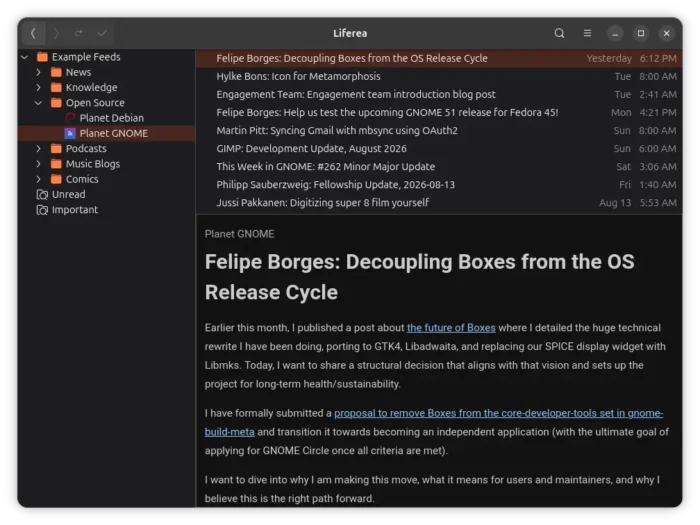Open the Planet Debian feed

(112, 118)
